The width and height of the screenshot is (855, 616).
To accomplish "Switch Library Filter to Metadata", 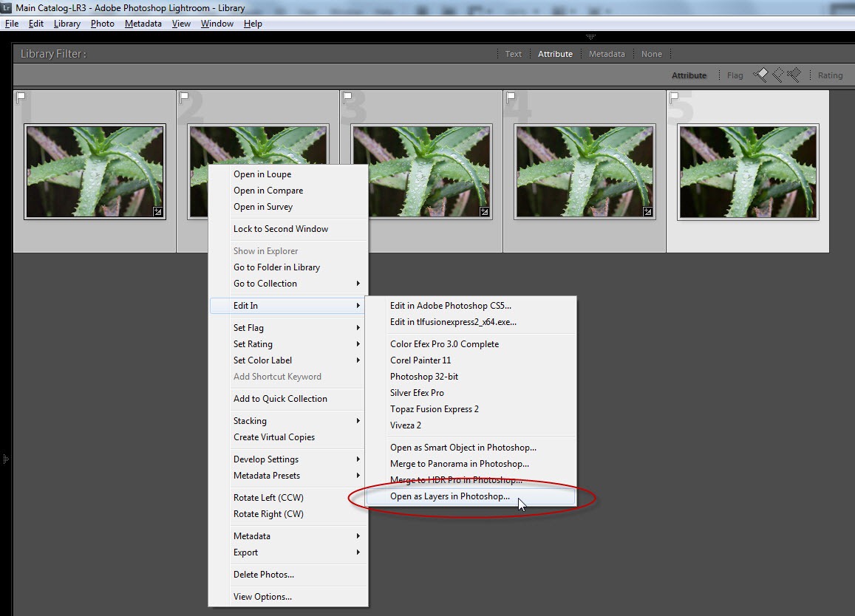I will [607, 54].
